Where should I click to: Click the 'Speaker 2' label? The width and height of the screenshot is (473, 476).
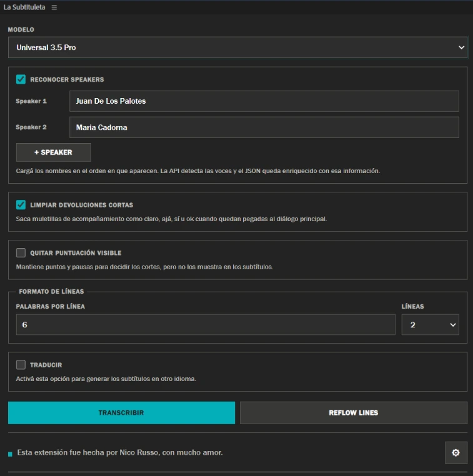(31, 127)
